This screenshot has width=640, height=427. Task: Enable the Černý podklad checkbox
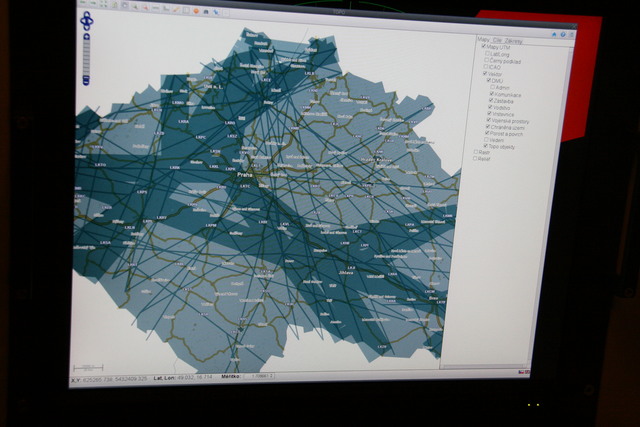pyautogui.click(x=486, y=60)
